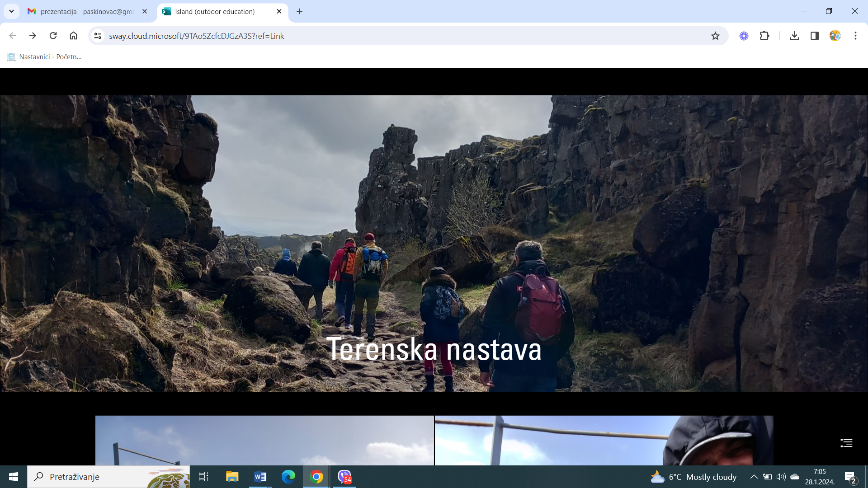The image size is (868, 488).
Task: Open the browser home page
Action: 73,36
